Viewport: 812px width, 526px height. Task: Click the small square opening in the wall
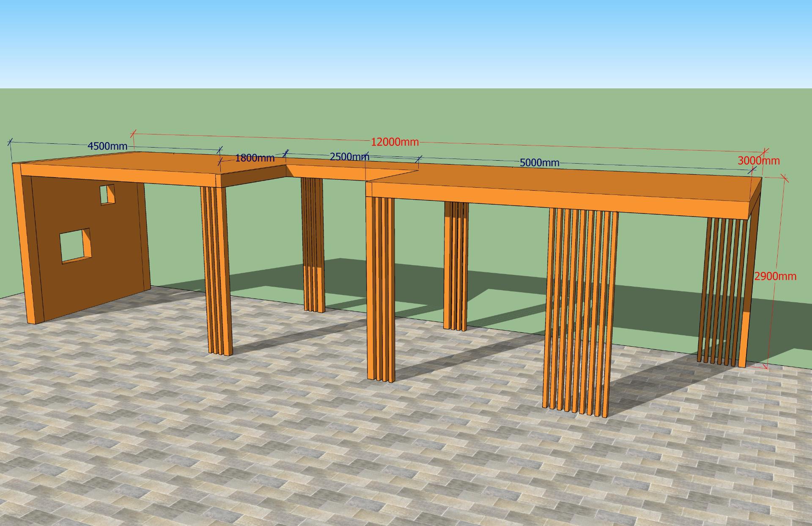tap(107, 195)
